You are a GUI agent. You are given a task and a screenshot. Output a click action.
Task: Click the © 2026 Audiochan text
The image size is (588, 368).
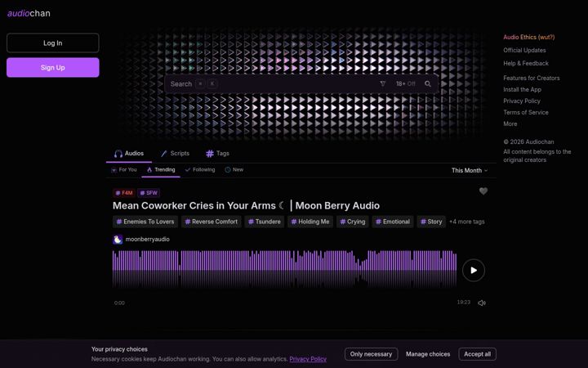click(528, 142)
